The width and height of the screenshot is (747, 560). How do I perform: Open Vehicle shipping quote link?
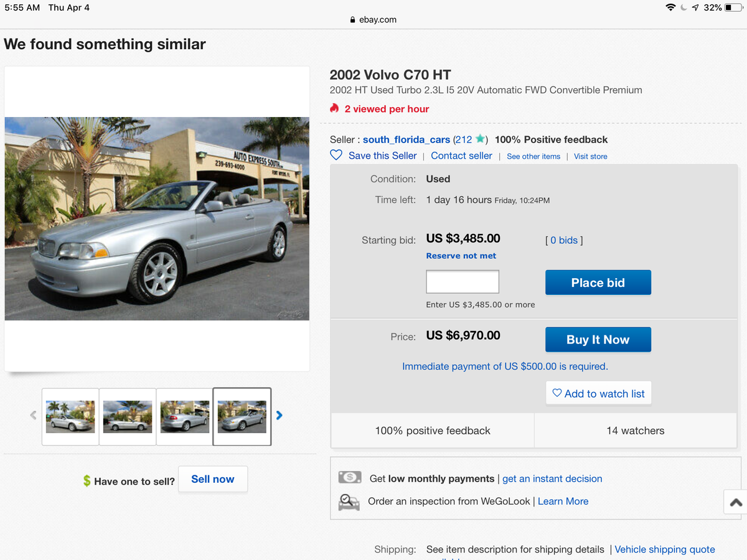[x=664, y=549]
